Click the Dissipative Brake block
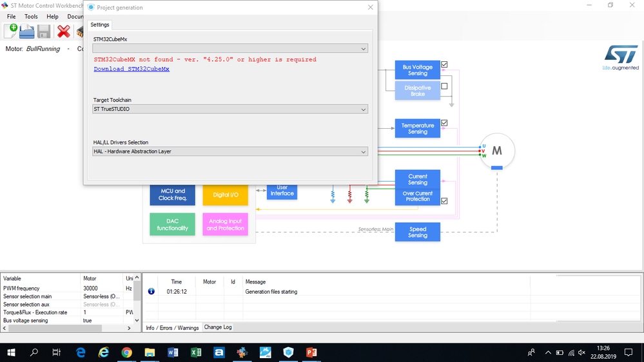 click(x=417, y=91)
